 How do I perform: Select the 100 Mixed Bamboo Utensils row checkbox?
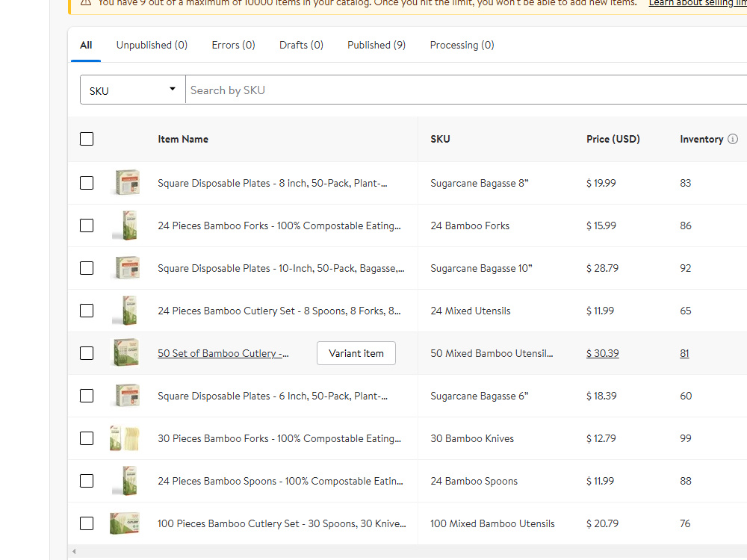87,523
